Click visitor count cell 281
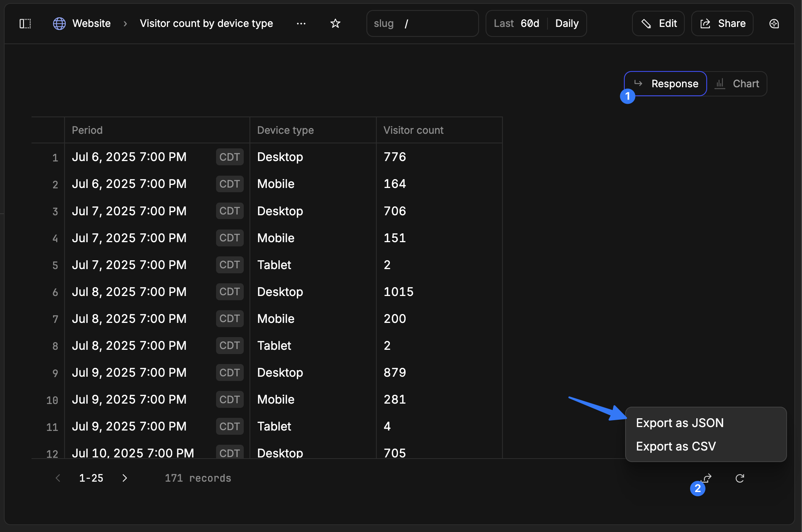 click(x=395, y=399)
